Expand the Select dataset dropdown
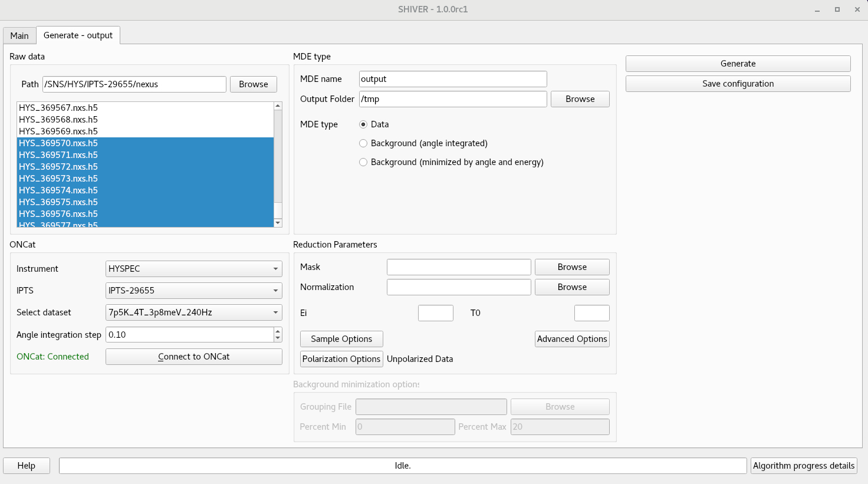Viewport: 868px width, 484px height. [x=193, y=312]
